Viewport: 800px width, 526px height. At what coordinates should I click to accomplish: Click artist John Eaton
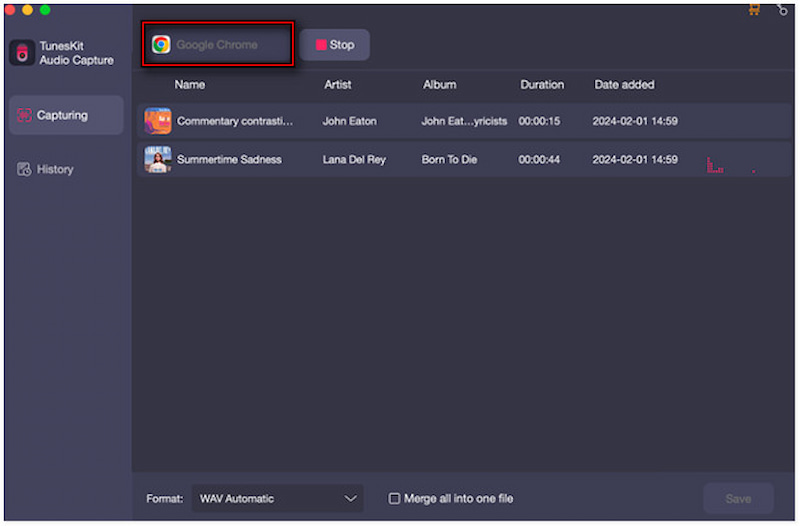click(349, 121)
